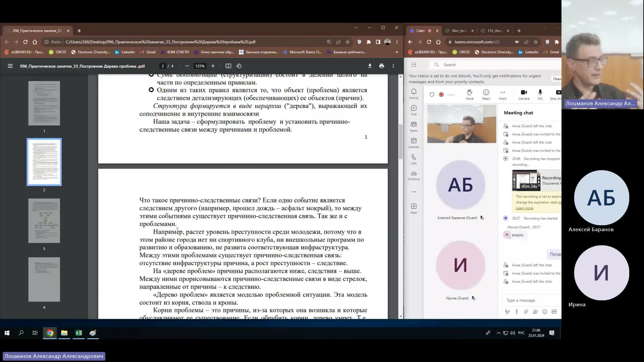Open Microsoft Teams bookmark in left browser
Viewport: 644px width, 362px height.
click(x=303, y=52)
